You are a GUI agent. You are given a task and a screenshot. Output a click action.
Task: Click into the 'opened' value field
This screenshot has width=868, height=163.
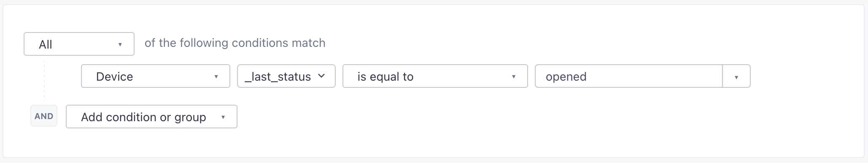click(x=629, y=76)
